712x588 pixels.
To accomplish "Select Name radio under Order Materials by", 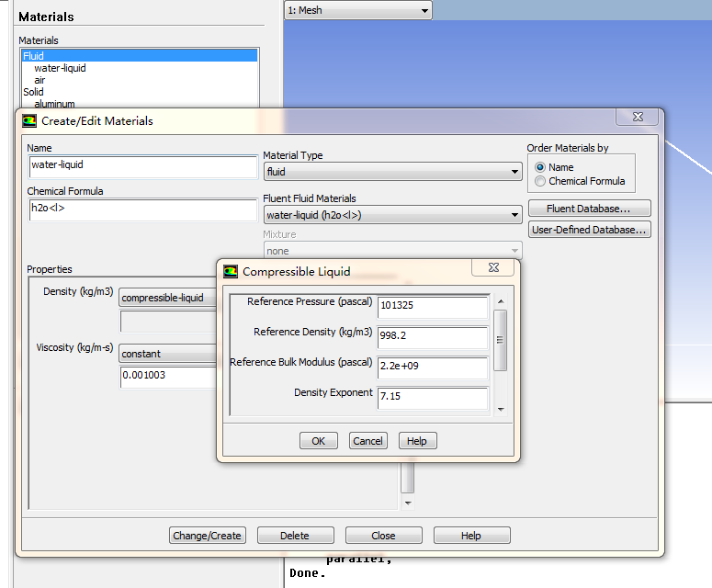I will (540, 167).
